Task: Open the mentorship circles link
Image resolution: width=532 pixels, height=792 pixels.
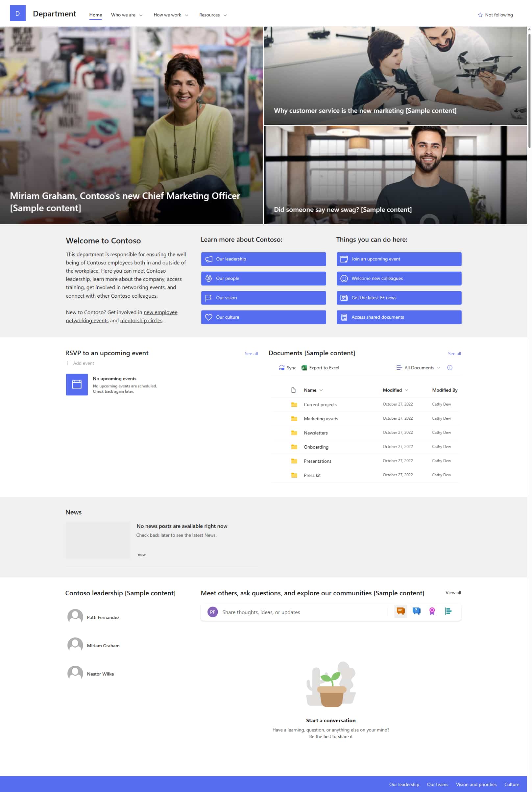Action: [x=141, y=320]
